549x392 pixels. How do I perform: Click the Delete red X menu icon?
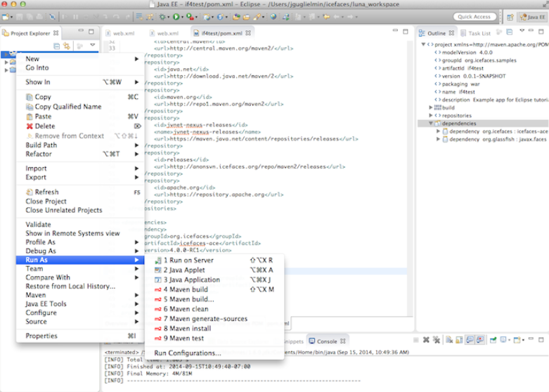29,126
